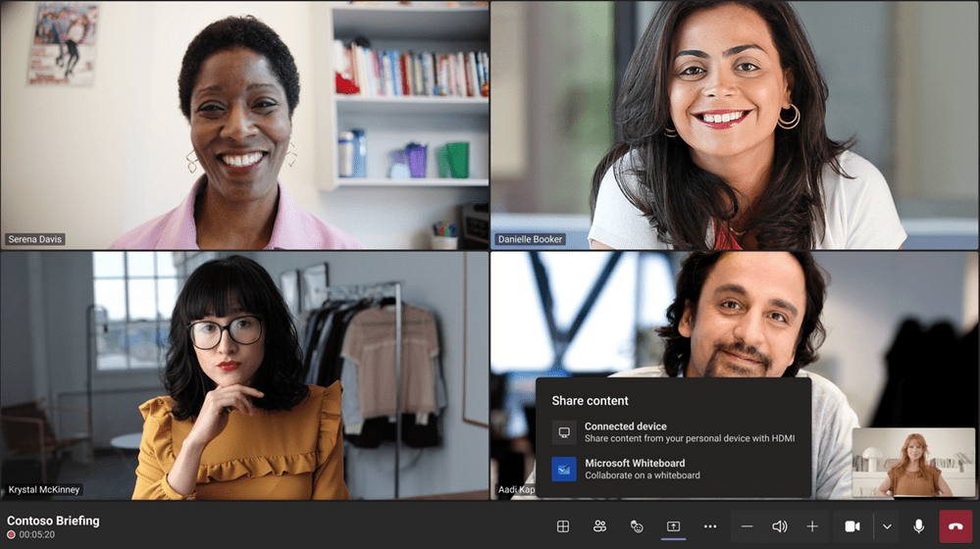
Task: Show the participants list
Action: (599, 526)
